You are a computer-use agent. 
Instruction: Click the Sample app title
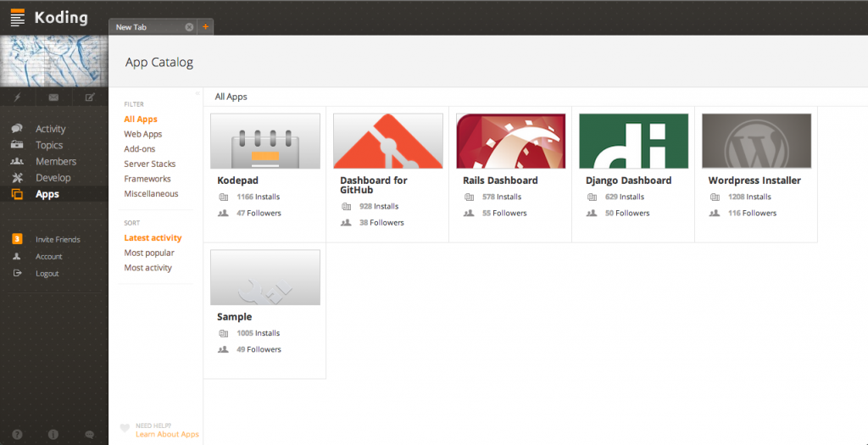(234, 317)
